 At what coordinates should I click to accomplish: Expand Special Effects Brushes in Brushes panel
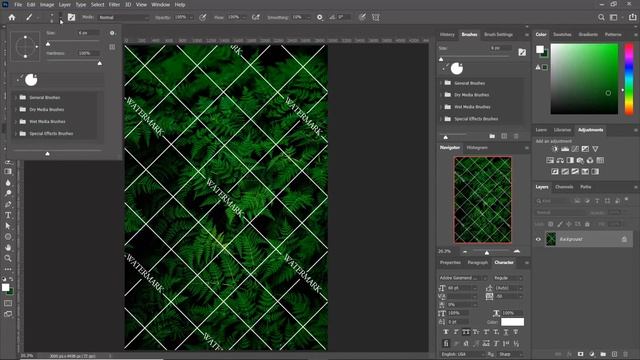[x=441, y=119]
